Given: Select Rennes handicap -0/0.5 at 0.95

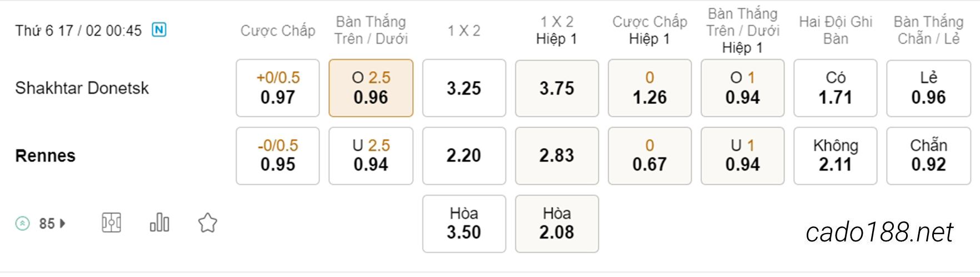Looking at the screenshot, I should pyautogui.click(x=278, y=156).
